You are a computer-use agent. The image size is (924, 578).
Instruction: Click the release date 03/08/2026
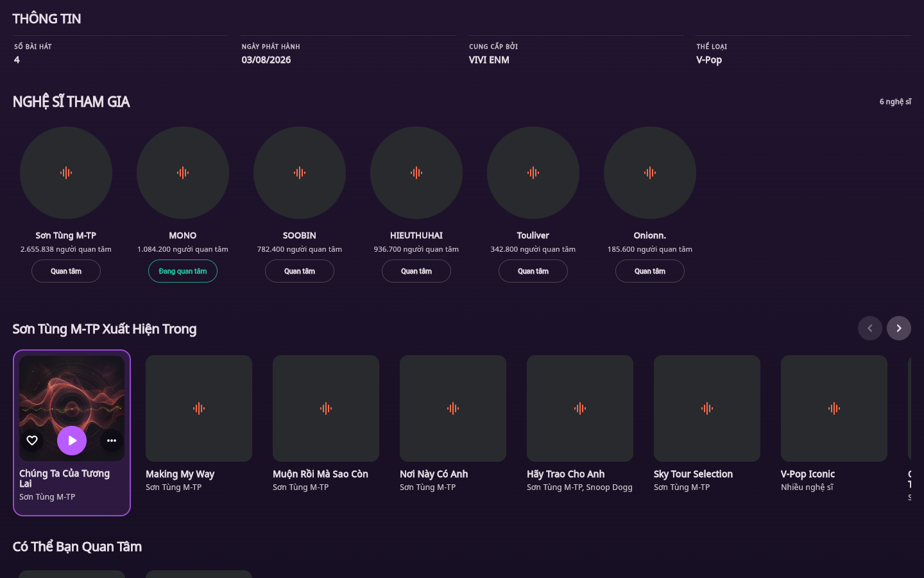click(x=266, y=60)
